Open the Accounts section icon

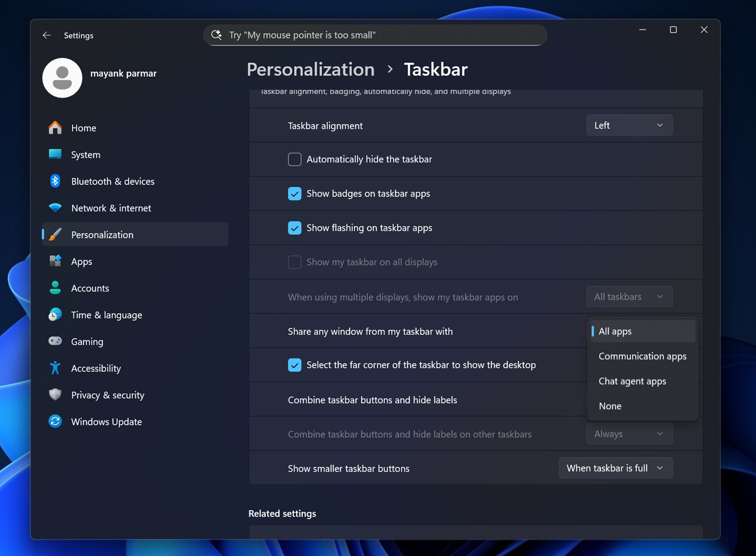click(55, 288)
